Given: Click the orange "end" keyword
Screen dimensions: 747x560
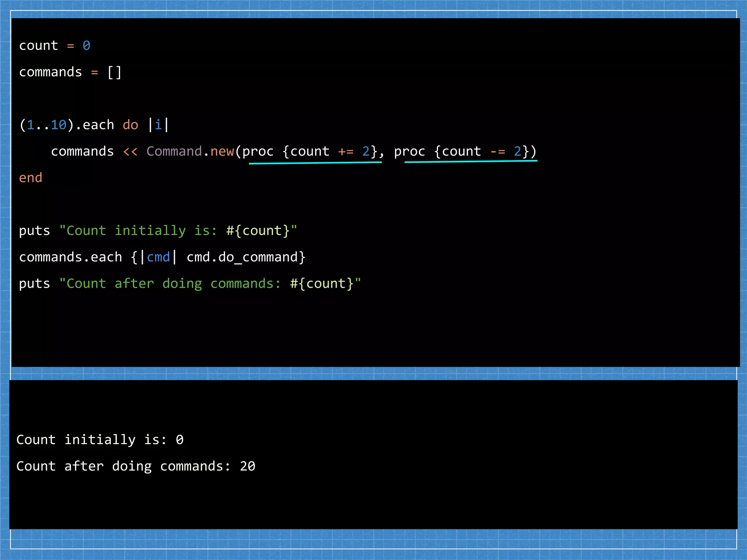Looking at the screenshot, I should point(31,178).
